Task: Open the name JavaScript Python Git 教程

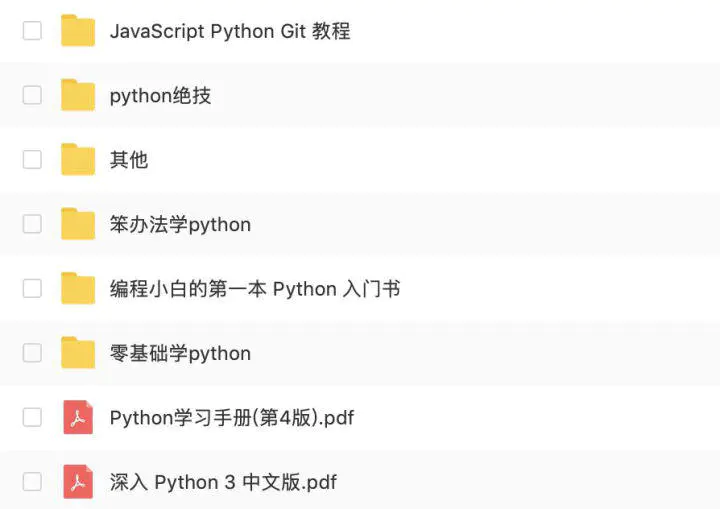Action: point(230,31)
